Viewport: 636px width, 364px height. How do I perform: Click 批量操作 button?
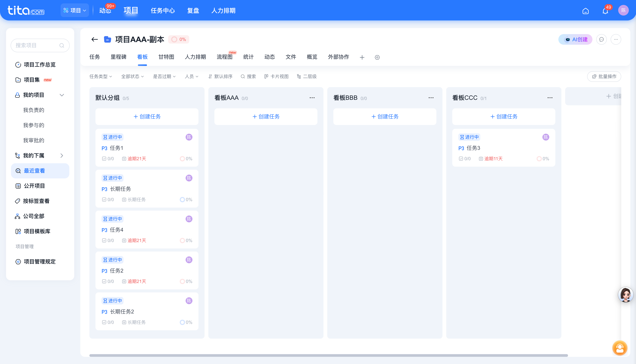(x=604, y=76)
